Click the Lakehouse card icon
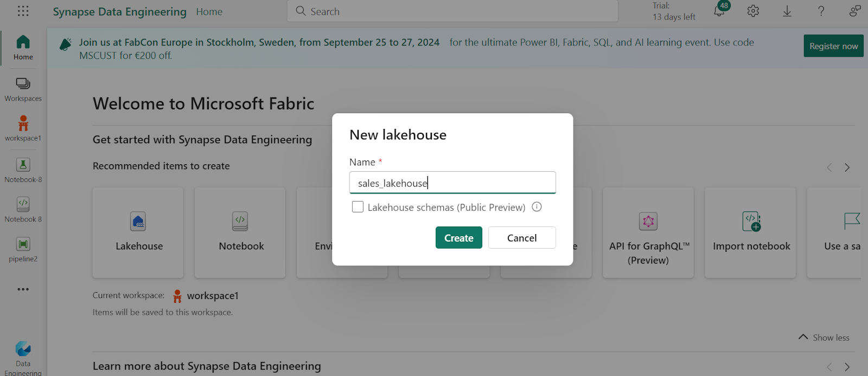868x376 pixels. [x=138, y=222]
